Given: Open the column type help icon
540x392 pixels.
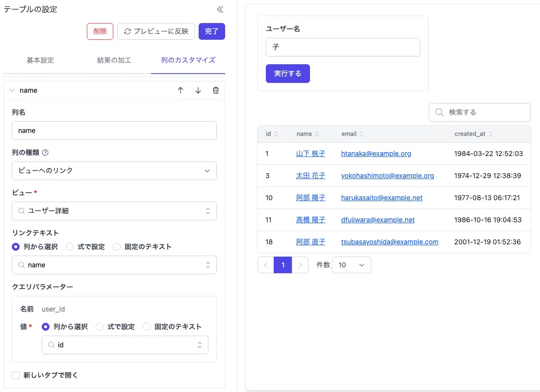Looking at the screenshot, I should tap(45, 153).
